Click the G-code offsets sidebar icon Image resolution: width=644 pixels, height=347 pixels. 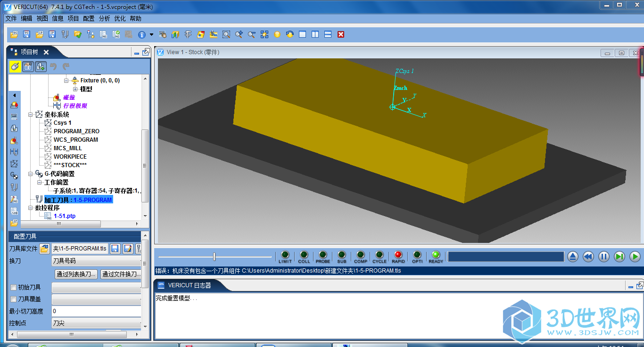[x=14, y=175]
